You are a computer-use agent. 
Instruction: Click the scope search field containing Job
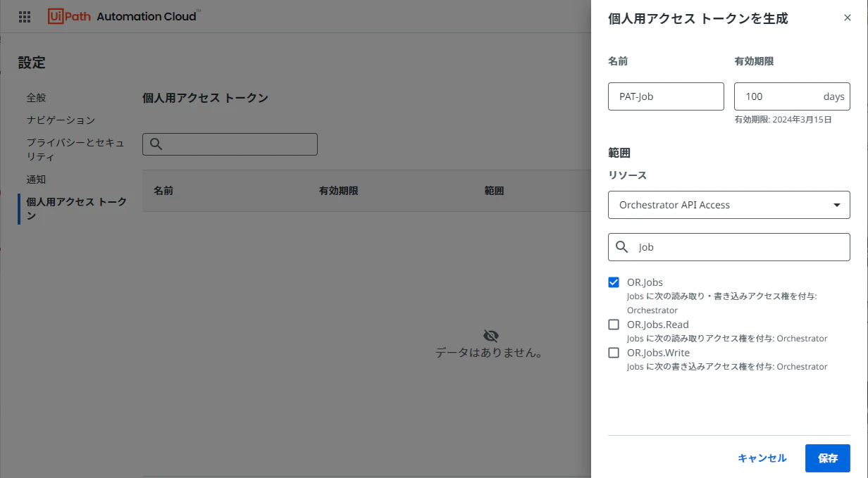pyautogui.click(x=729, y=247)
